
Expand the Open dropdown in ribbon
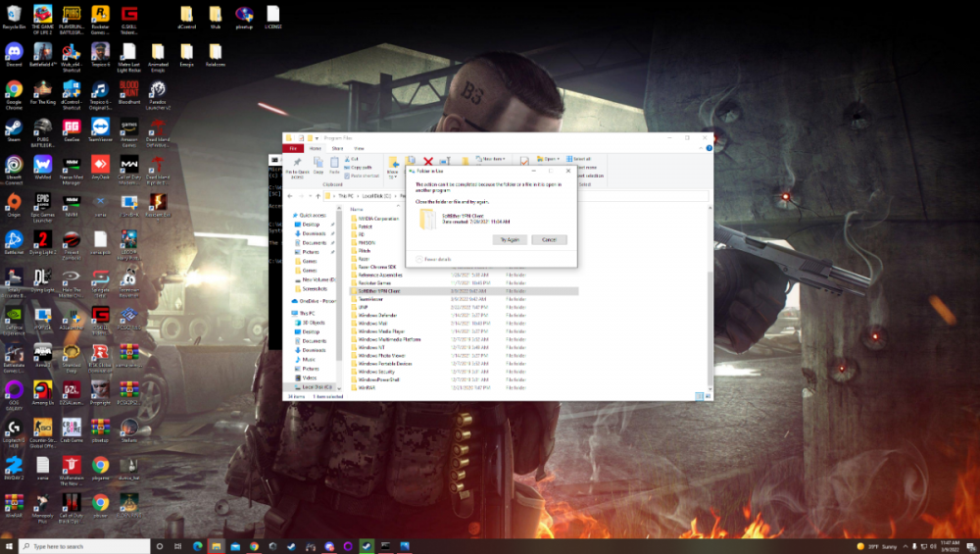(549, 158)
